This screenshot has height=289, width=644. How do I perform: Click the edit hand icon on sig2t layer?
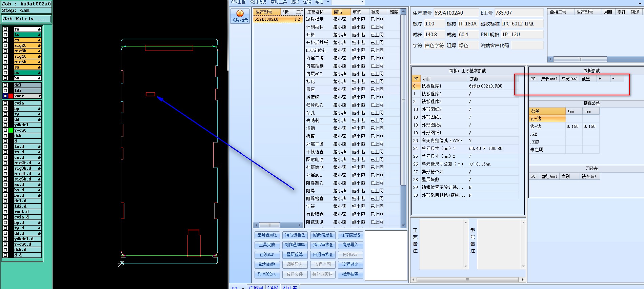[x=39, y=45]
